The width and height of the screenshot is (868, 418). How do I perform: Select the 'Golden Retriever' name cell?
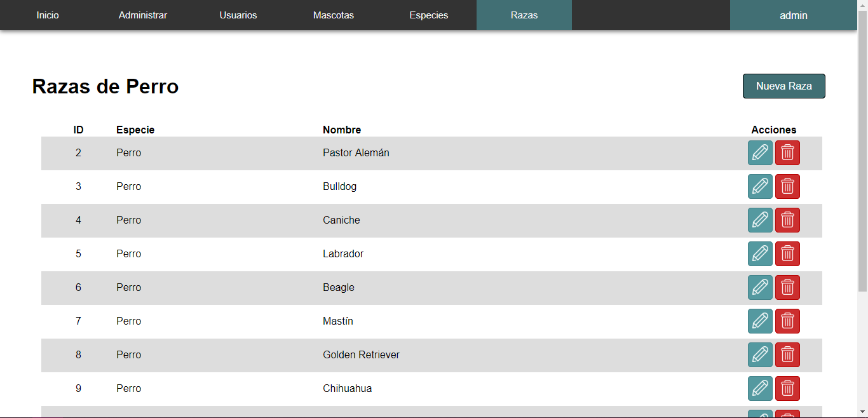click(x=361, y=354)
